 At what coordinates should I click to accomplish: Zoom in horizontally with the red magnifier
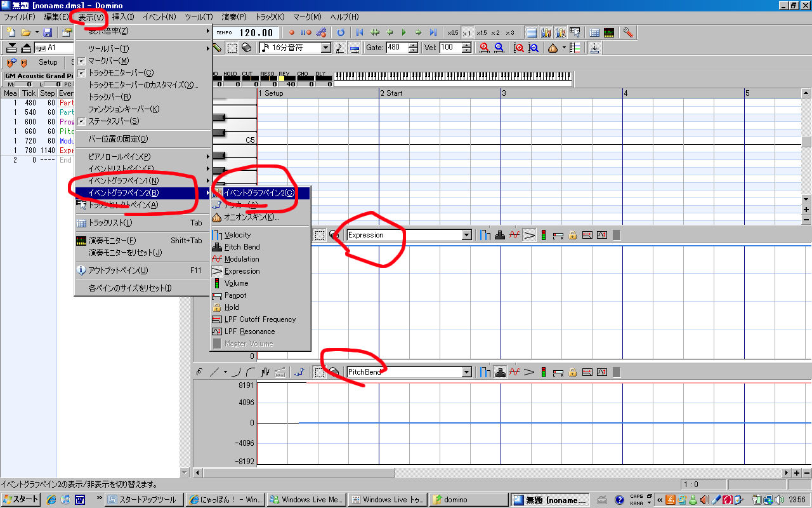485,48
